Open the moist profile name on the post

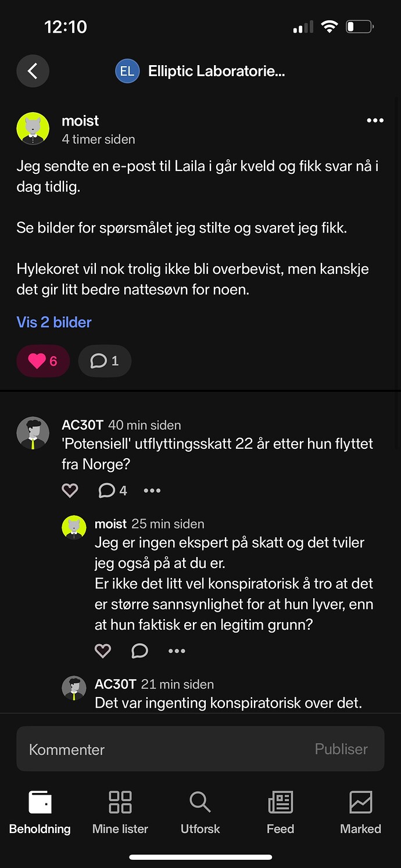pyautogui.click(x=80, y=120)
